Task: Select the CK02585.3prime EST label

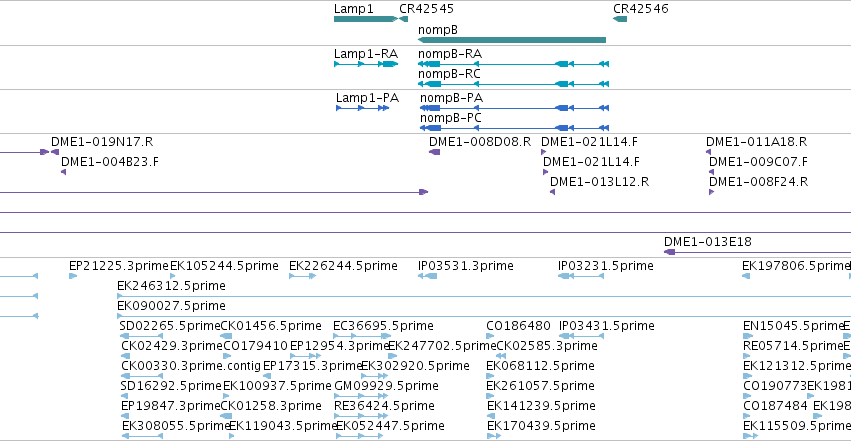Action: tap(547, 346)
